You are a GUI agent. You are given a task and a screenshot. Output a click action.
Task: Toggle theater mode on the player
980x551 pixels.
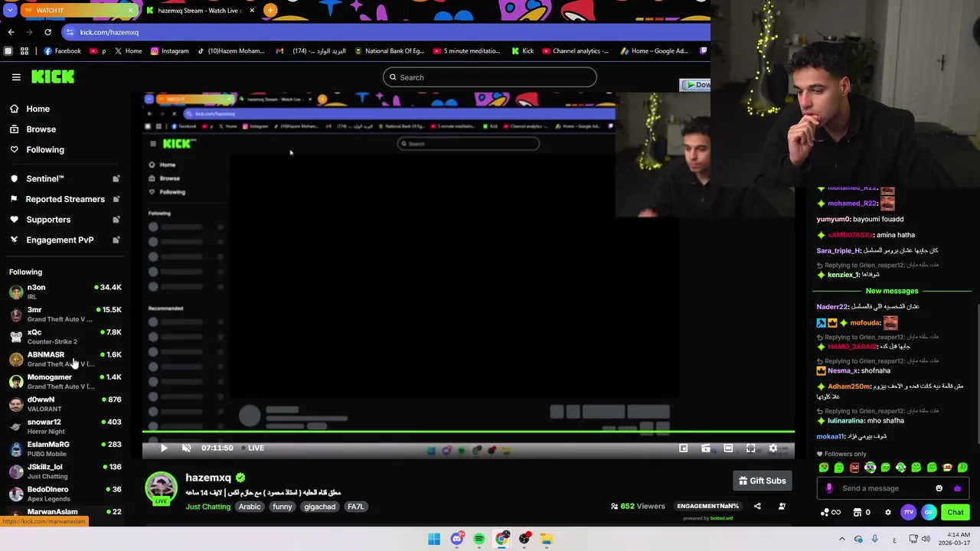728,448
